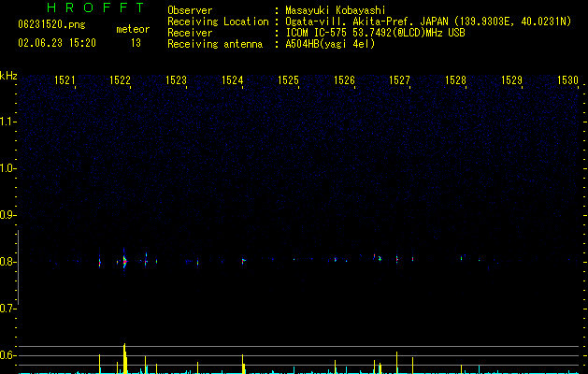The image size is (588, 374).
Task: Click observer name Masayuki Kobayashi
Action: [336, 10]
